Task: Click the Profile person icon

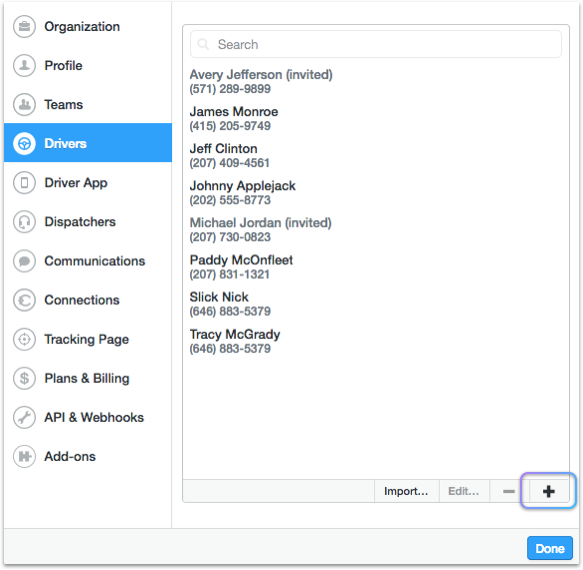Action: [25, 65]
